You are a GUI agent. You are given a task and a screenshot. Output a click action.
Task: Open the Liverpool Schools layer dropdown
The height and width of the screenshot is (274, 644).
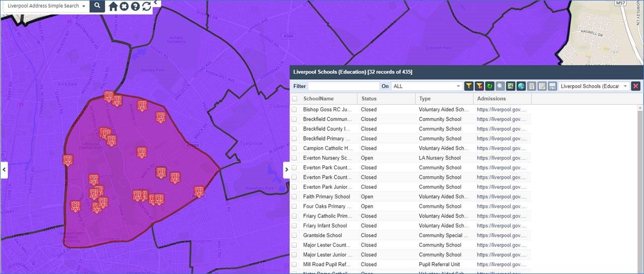[x=594, y=86]
